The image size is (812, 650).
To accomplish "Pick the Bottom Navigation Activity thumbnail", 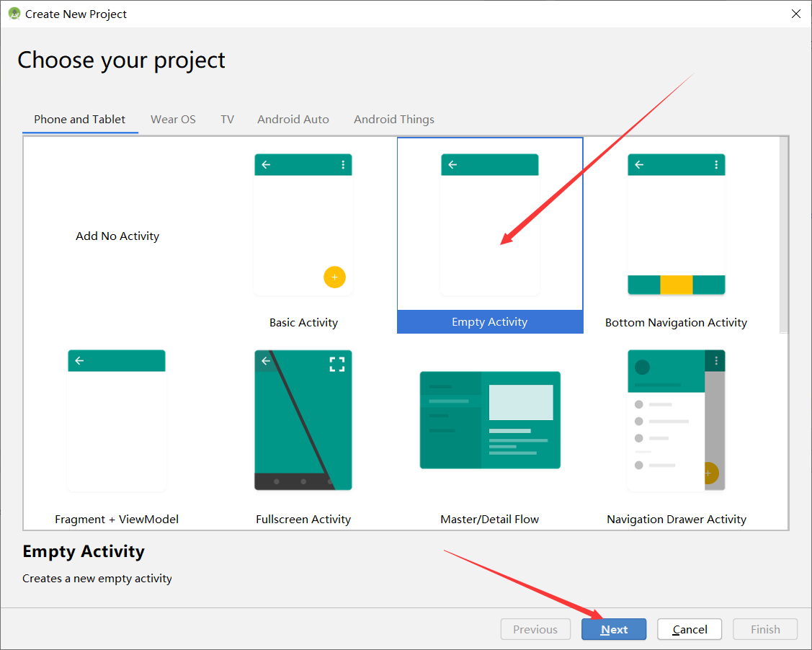I will 677,224.
